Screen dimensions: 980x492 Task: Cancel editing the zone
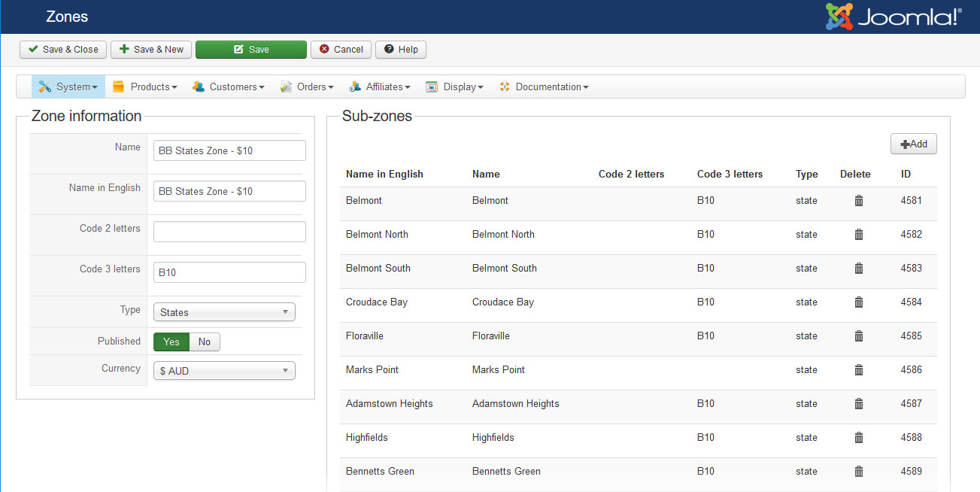[x=341, y=50]
